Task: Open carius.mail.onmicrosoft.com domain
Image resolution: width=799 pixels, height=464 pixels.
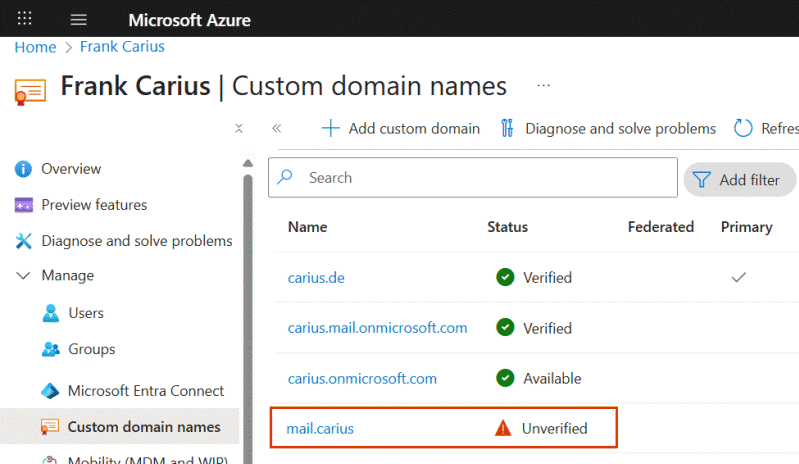Action: [x=377, y=327]
